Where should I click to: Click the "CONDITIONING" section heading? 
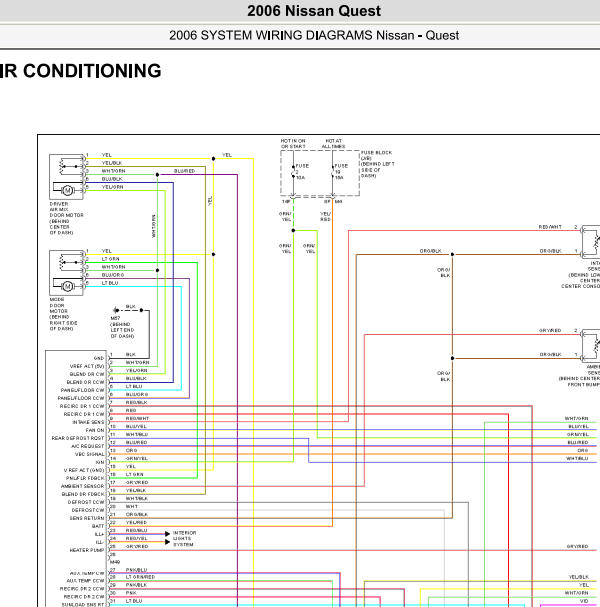92,71
